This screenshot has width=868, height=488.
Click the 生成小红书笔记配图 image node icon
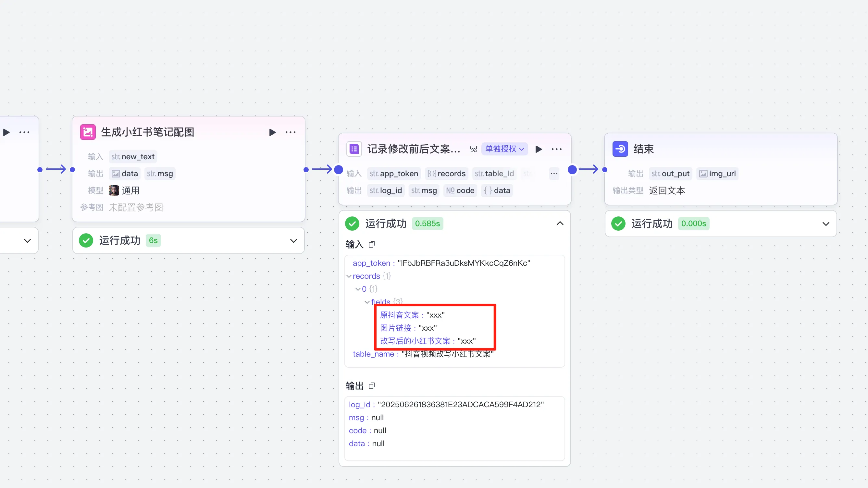coord(88,132)
